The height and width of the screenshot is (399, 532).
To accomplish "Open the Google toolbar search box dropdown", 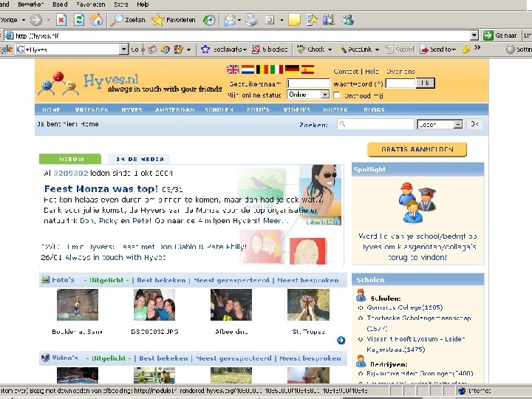I will [123, 50].
